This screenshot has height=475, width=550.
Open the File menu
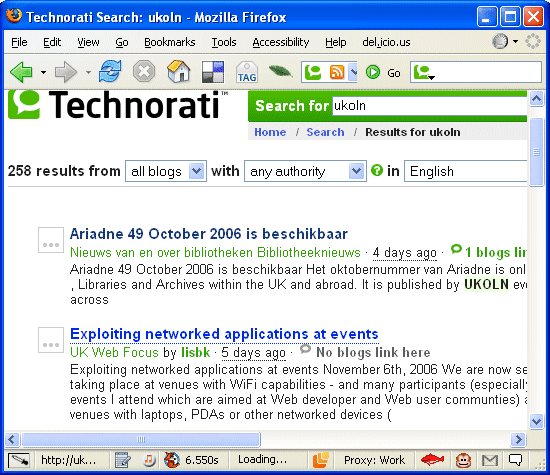[x=19, y=42]
